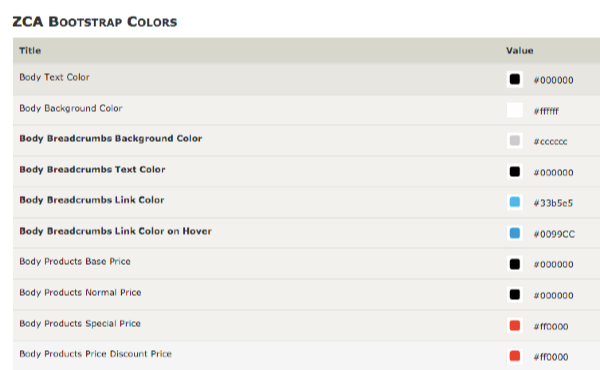Select Body Products Price Discount Price title

(x=95, y=354)
